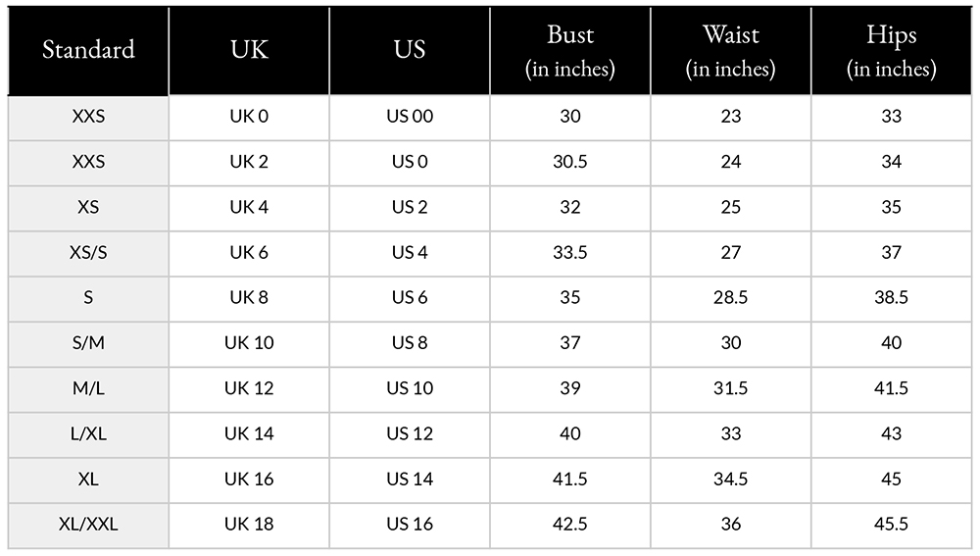Viewport: 980px width, 556px height.
Task: Click the hips value 45.5
Action: pos(891,525)
